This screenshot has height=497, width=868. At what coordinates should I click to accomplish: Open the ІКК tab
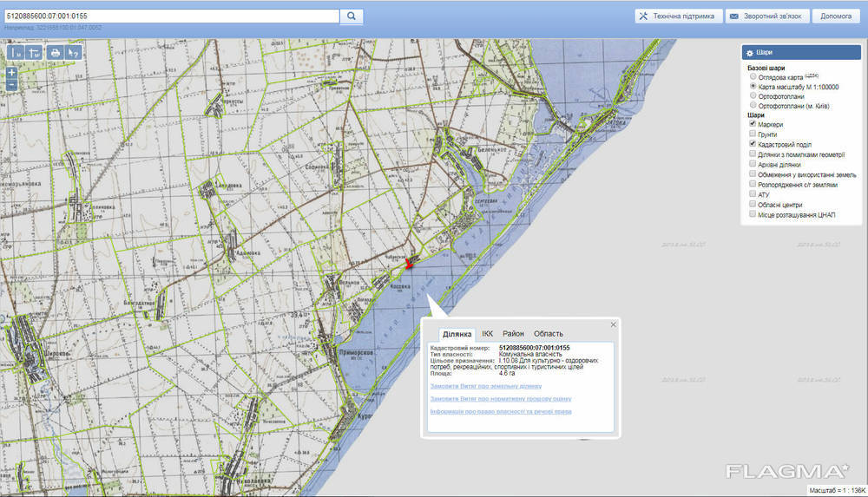click(x=487, y=334)
